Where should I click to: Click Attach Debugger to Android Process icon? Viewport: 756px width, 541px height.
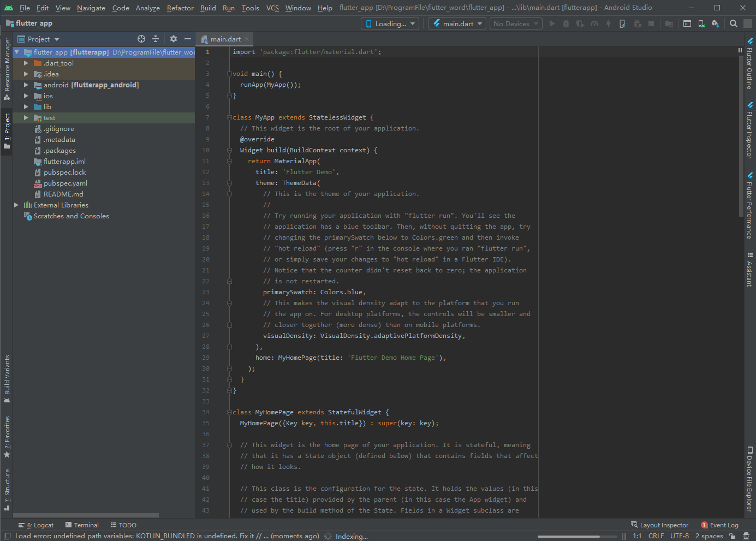(x=637, y=23)
